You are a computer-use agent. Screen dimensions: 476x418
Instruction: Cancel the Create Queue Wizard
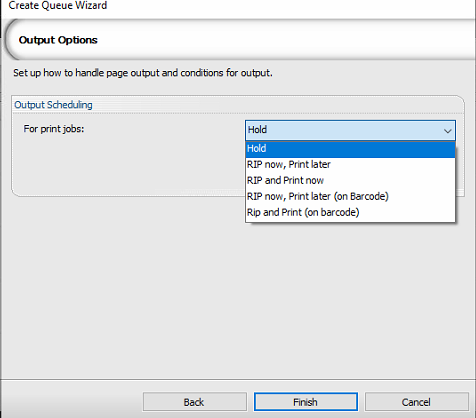pos(417,402)
